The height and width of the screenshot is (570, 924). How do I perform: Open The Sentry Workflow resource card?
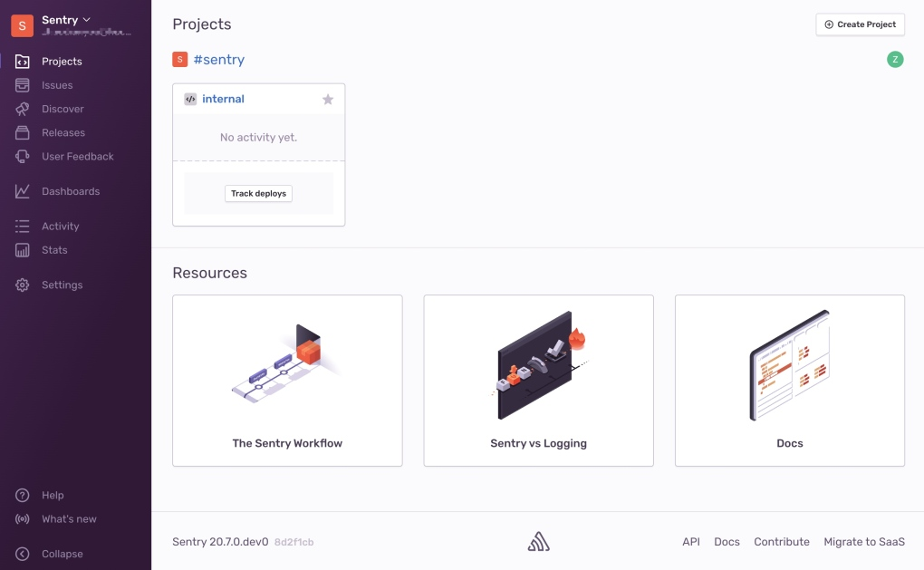tap(287, 381)
